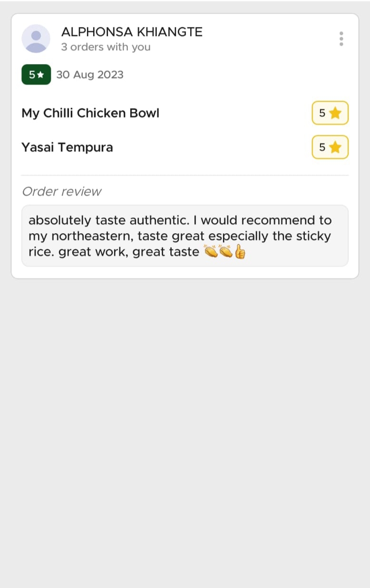The height and width of the screenshot is (588, 370).
Task: Open the three-dot more options menu
Action: coord(341,38)
